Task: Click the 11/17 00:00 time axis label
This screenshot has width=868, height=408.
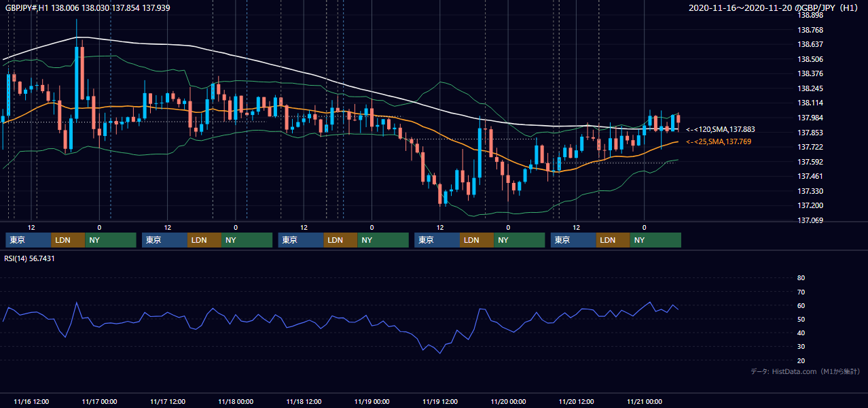Action: pyautogui.click(x=99, y=401)
